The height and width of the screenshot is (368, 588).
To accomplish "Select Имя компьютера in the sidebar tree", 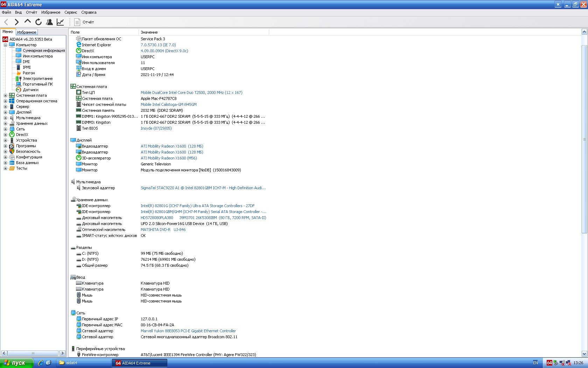I will click(x=37, y=56).
